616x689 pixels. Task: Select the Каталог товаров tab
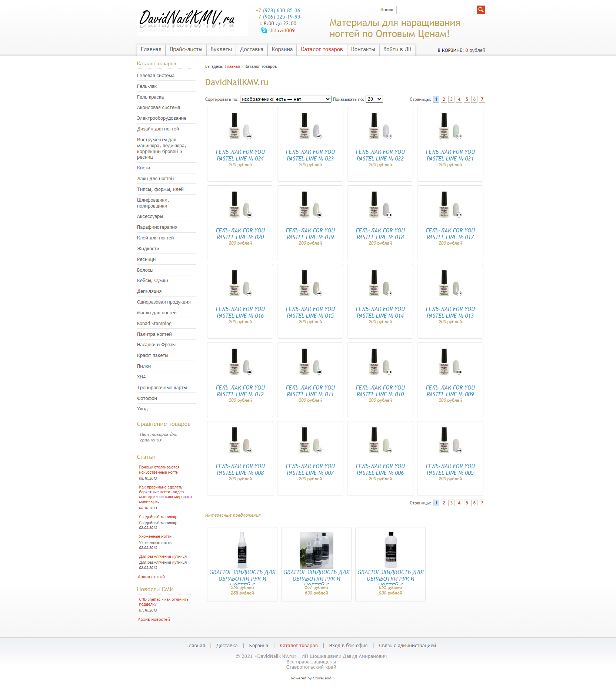pos(322,49)
